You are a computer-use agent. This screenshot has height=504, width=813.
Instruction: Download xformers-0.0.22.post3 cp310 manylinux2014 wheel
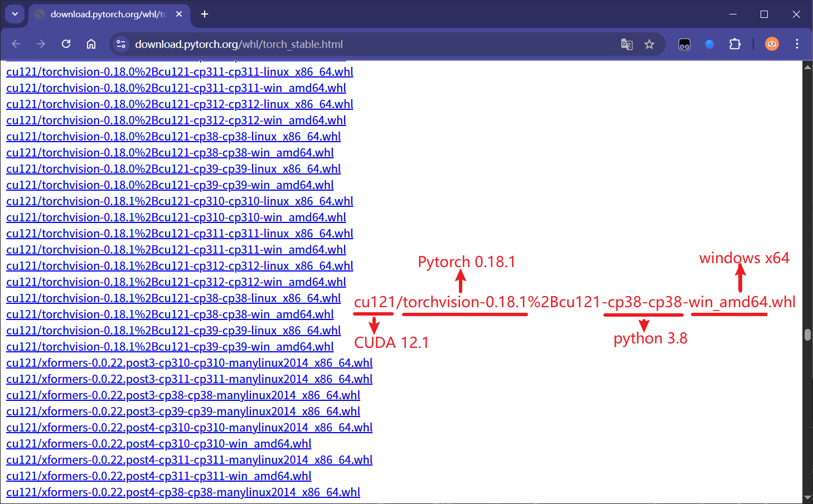coord(190,363)
